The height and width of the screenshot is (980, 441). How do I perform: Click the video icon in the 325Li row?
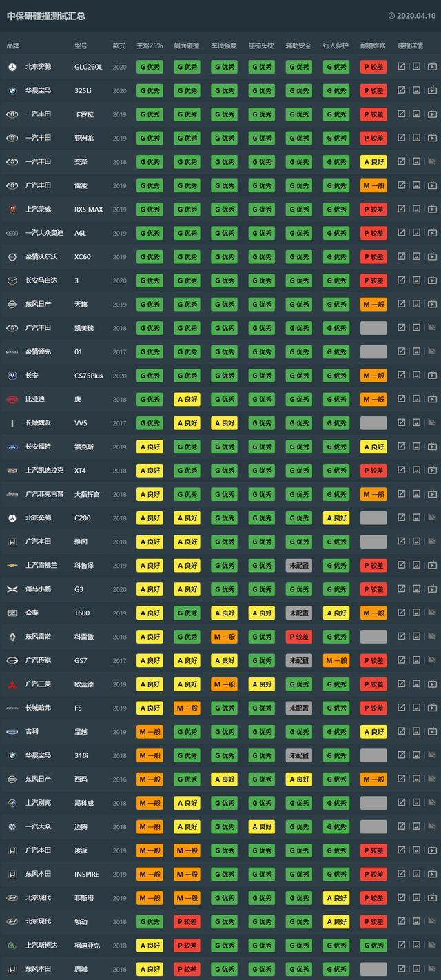tap(432, 91)
